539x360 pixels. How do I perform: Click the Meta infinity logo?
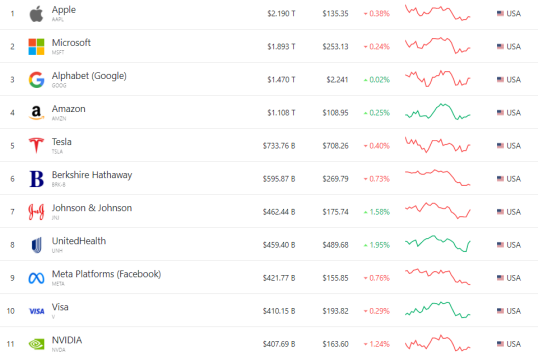coord(36,278)
